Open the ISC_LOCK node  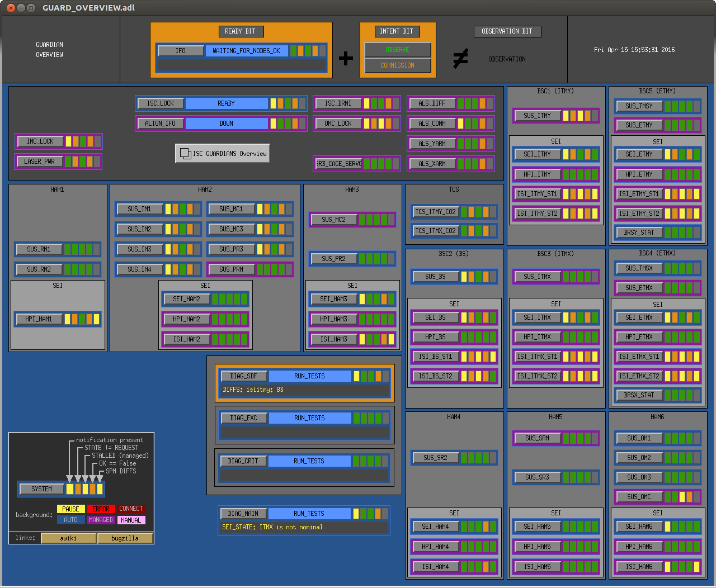pos(161,103)
